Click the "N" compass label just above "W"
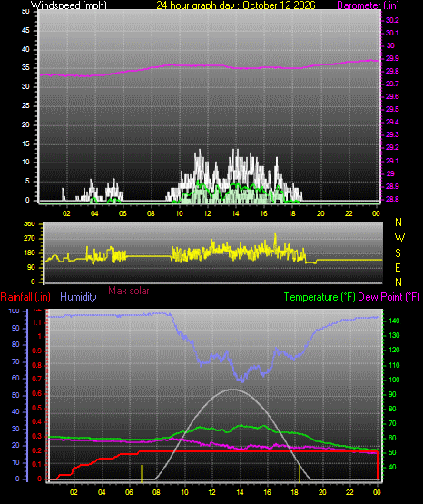 [398, 222]
